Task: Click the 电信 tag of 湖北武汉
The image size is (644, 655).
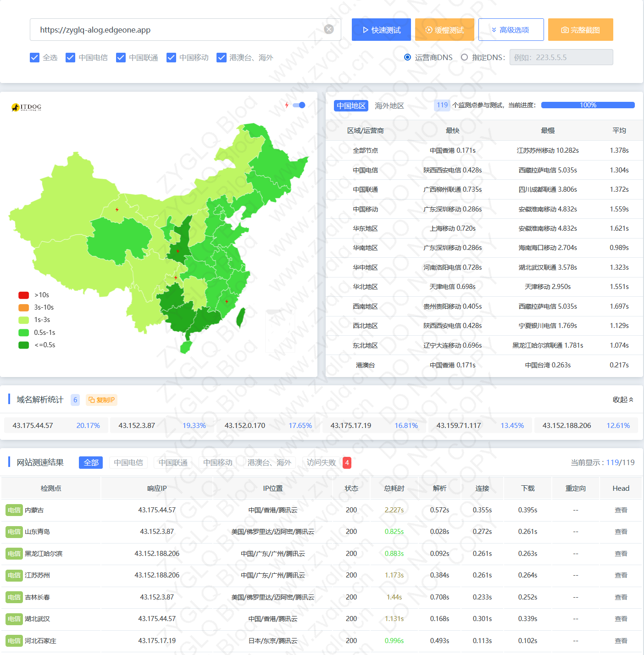Action: point(14,619)
